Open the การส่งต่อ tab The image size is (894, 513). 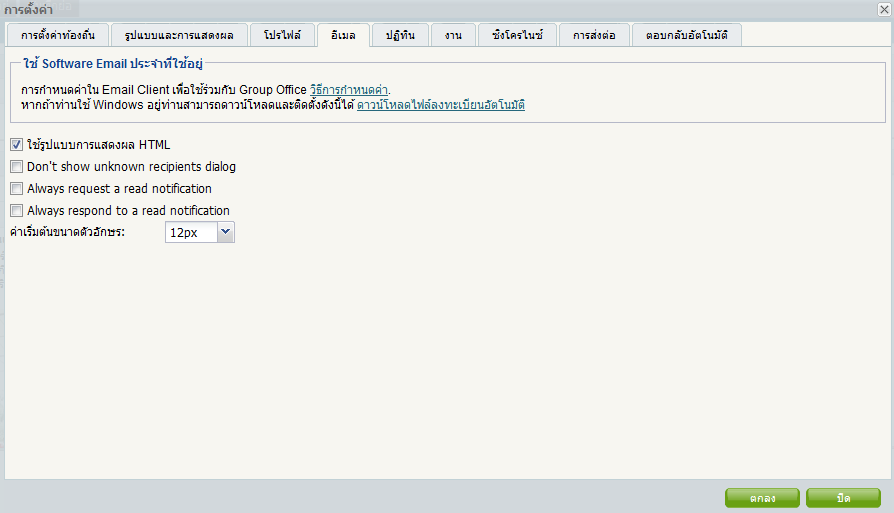click(594, 35)
